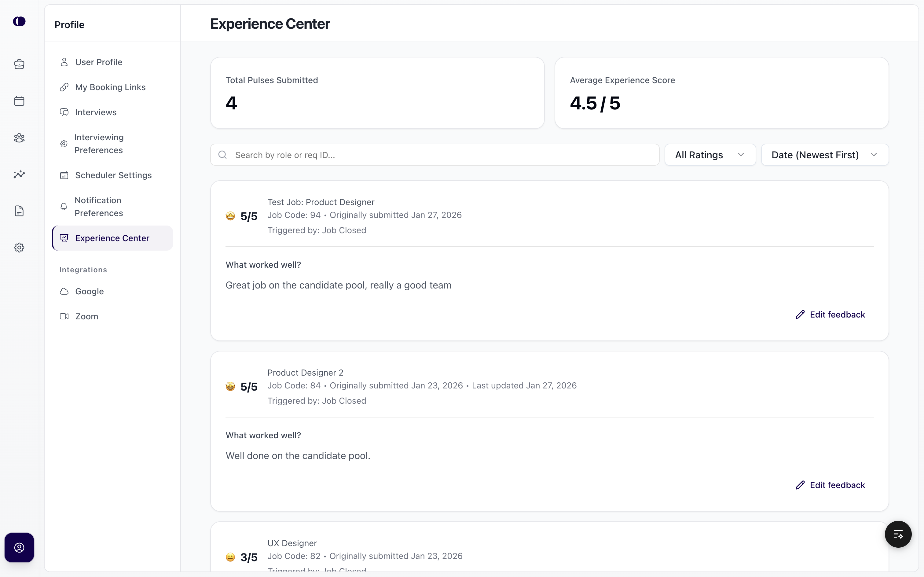Click the search magnifier icon

pos(222,155)
